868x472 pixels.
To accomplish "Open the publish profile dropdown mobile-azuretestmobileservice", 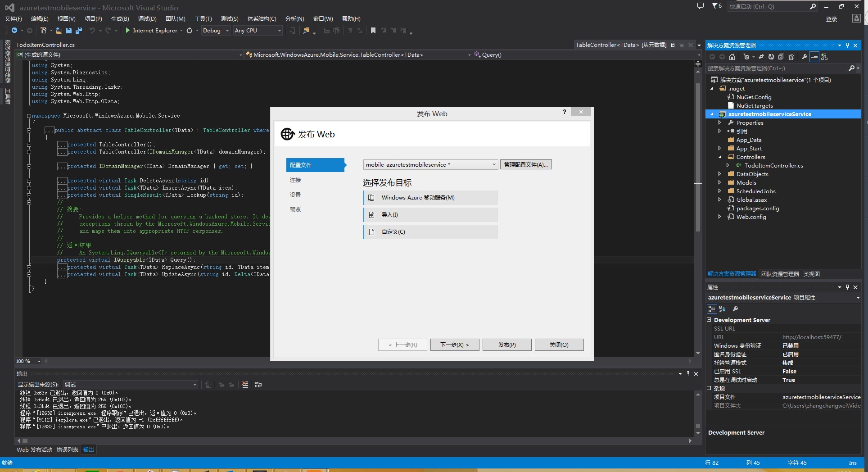I will pos(430,164).
